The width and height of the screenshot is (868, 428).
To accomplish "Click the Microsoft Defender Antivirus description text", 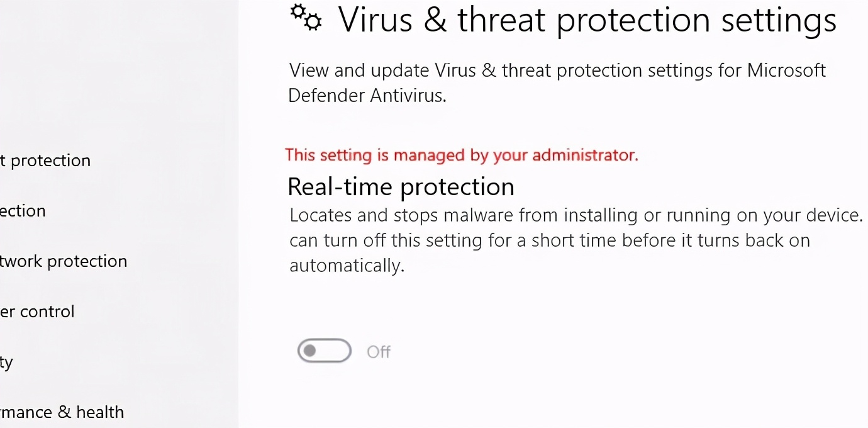I will 557,82.
